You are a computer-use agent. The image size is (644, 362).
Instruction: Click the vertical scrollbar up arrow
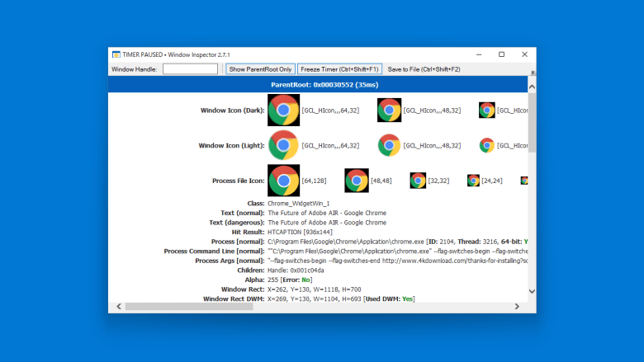(x=532, y=87)
